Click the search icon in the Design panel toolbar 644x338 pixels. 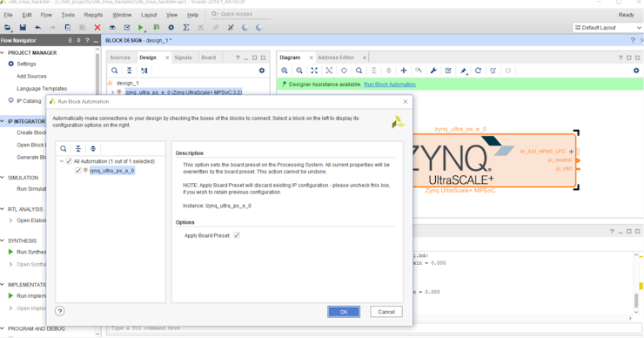point(115,71)
